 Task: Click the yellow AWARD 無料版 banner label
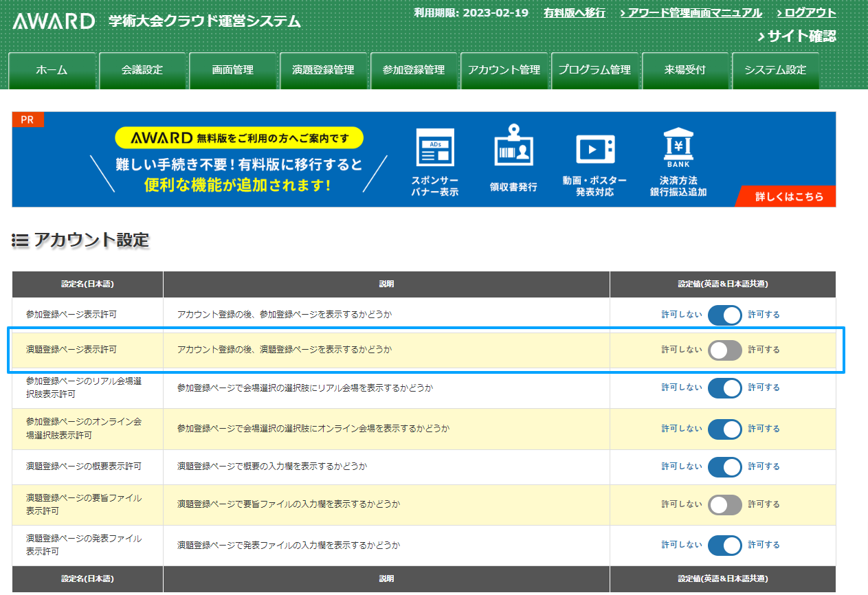point(239,138)
